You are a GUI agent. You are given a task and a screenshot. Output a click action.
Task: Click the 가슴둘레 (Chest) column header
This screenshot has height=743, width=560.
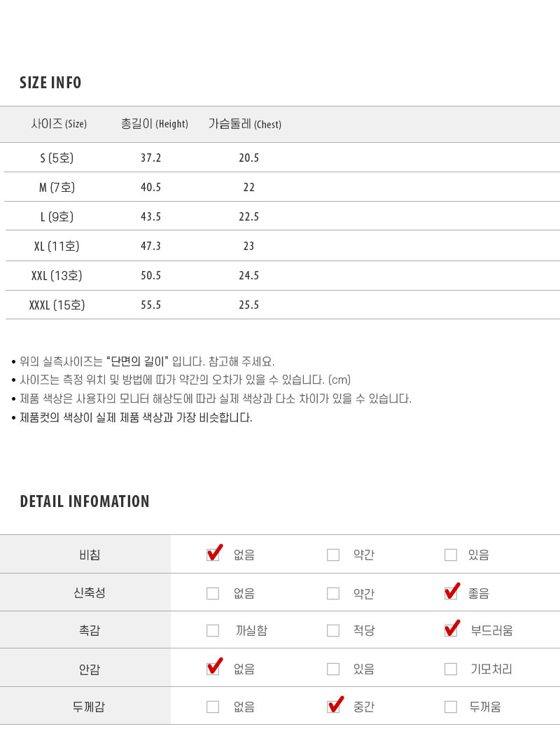245,124
